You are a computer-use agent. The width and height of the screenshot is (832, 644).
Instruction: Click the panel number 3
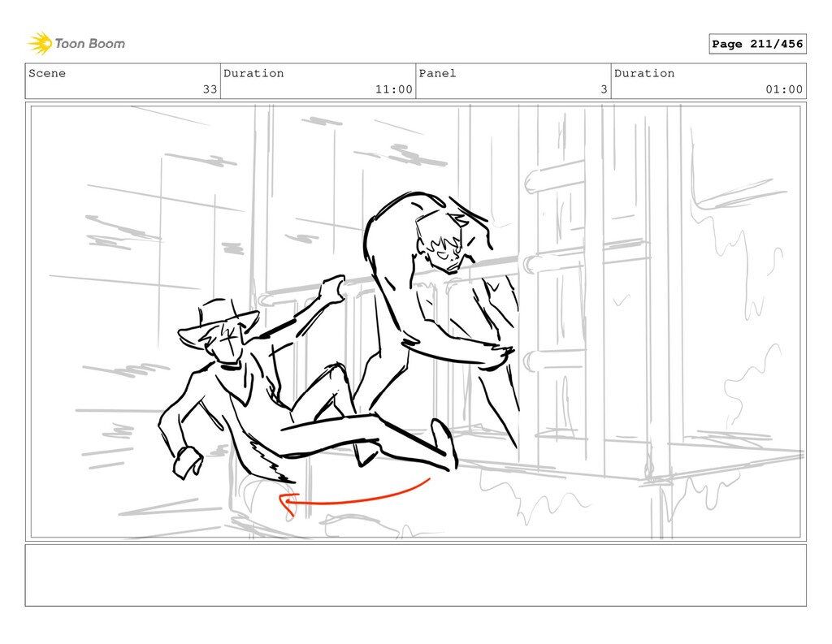click(x=604, y=89)
